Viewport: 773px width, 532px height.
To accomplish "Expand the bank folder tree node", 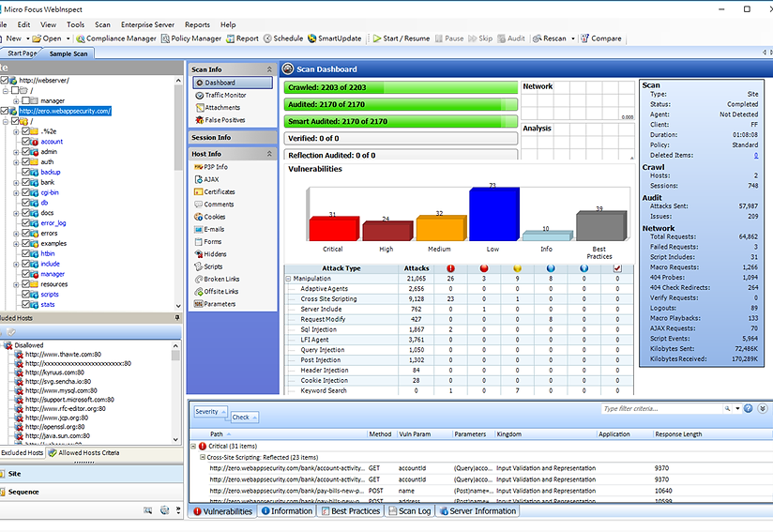I will pos(16,182).
